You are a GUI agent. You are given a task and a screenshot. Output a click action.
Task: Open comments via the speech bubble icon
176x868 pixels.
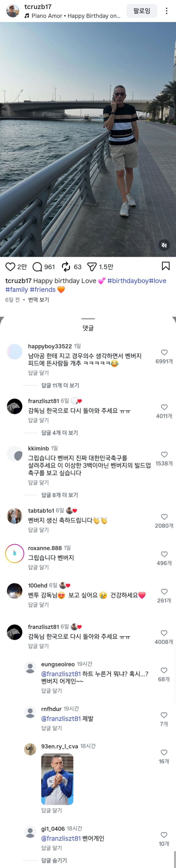(x=37, y=267)
